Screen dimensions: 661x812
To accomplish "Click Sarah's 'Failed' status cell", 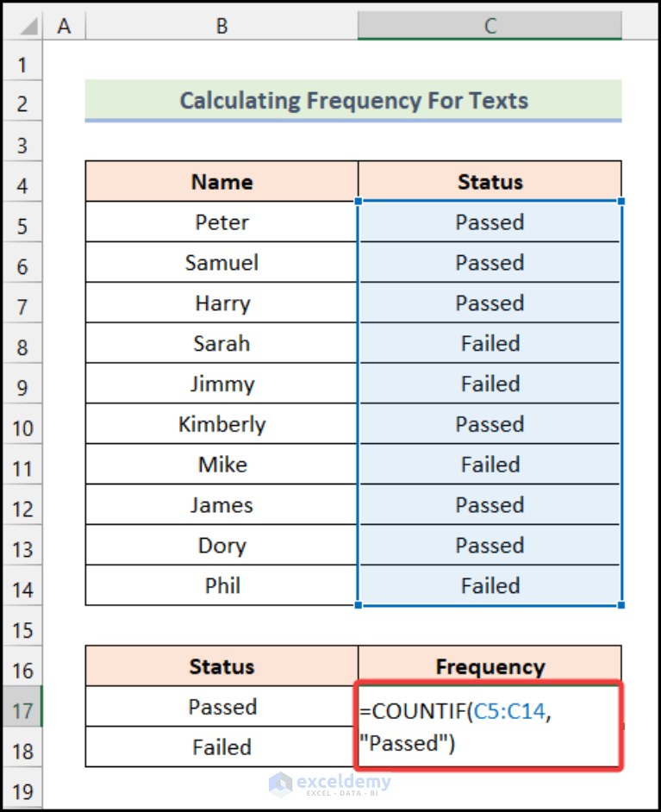I will coord(490,343).
